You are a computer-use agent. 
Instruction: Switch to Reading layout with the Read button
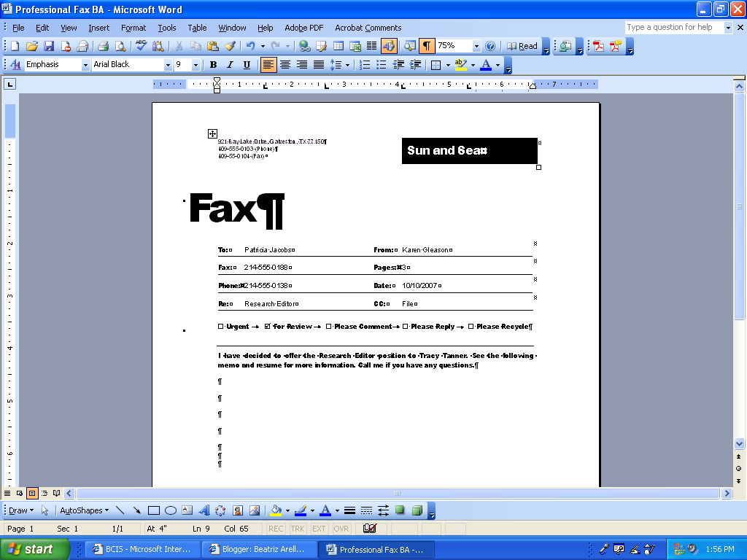522,46
